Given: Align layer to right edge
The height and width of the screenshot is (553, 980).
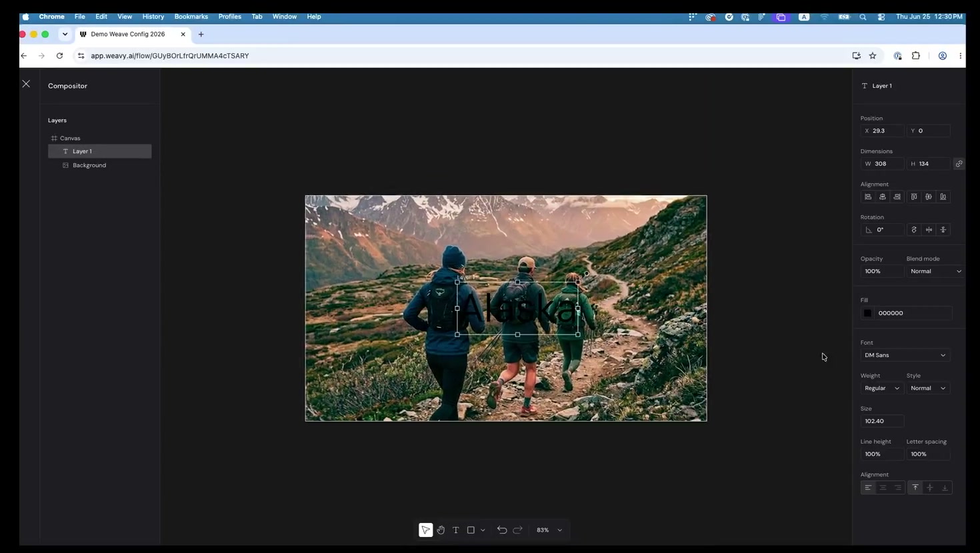Looking at the screenshot, I should point(897,197).
